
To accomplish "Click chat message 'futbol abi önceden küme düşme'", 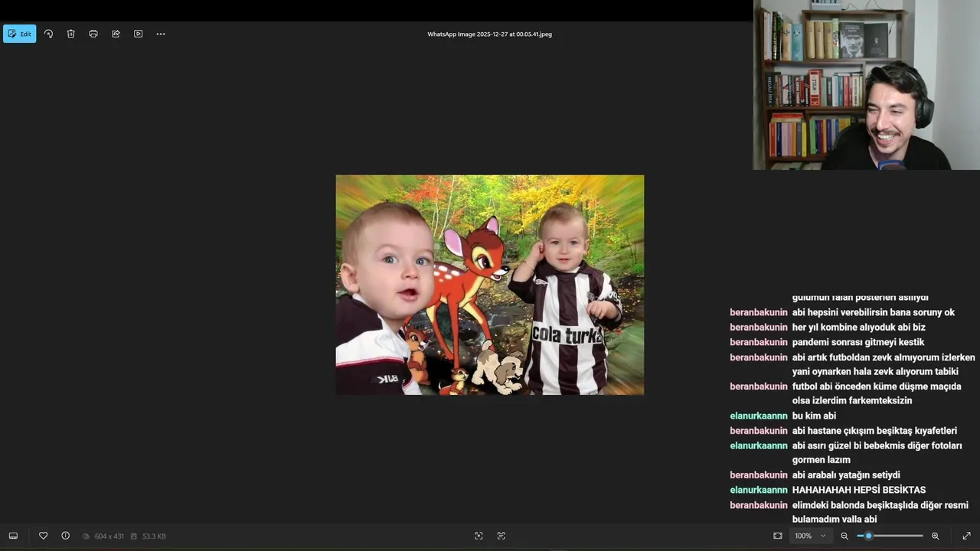I will pyautogui.click(x=877, y=393).
